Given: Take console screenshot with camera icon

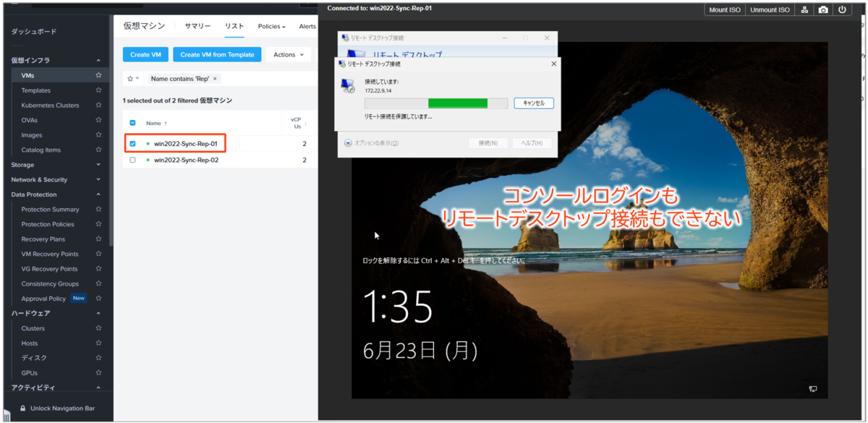Looking at the screenshot, I should click(822, 9).
